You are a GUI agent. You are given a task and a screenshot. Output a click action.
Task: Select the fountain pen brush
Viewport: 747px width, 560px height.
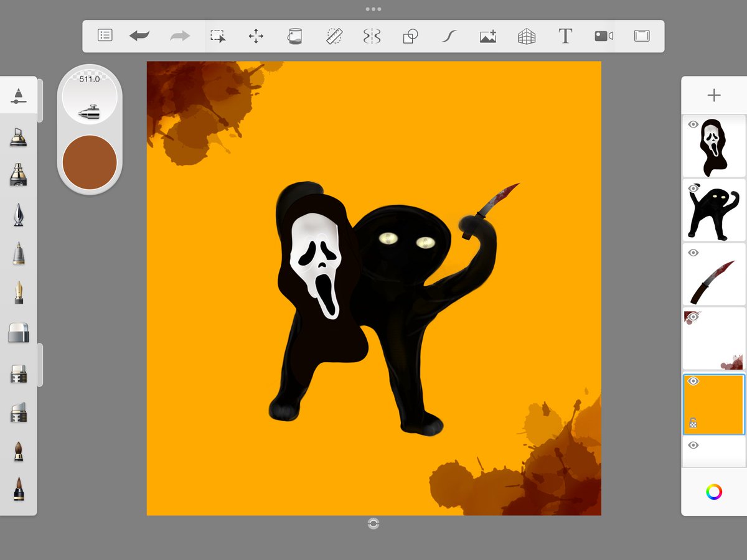[19, 292]
